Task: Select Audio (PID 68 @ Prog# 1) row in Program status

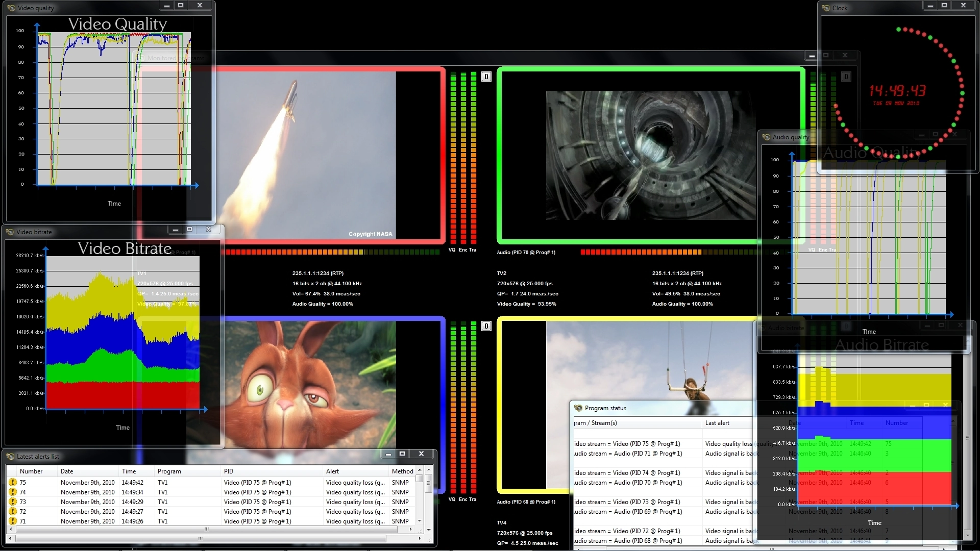Action: 664,541
